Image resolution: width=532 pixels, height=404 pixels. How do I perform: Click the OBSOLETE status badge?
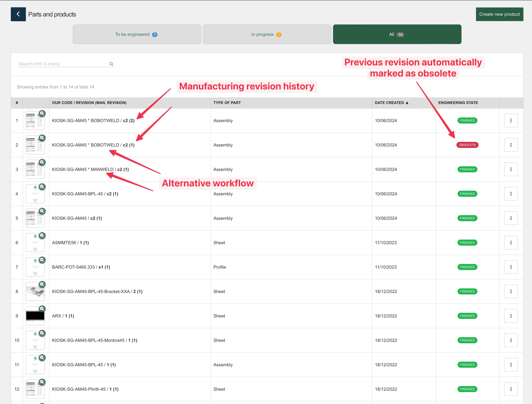point(467,145)
